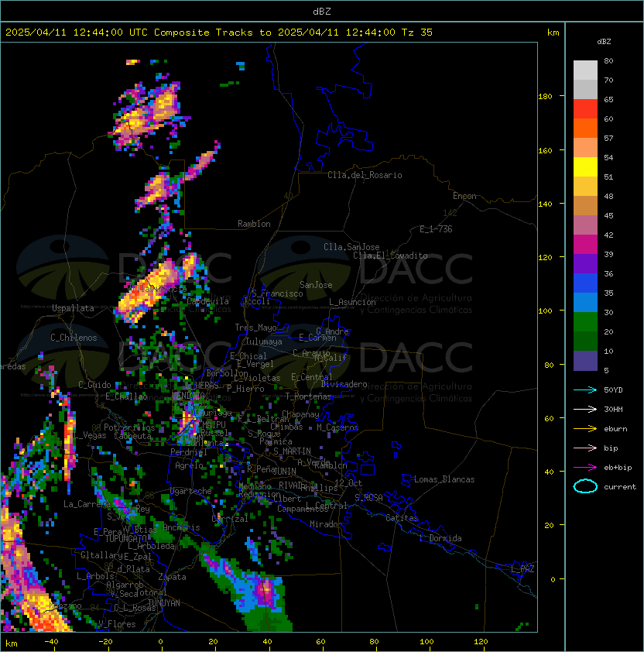Click the JUNIN label
The width and height of the screenshot is (644, 652).
click(x=284, y=471)
